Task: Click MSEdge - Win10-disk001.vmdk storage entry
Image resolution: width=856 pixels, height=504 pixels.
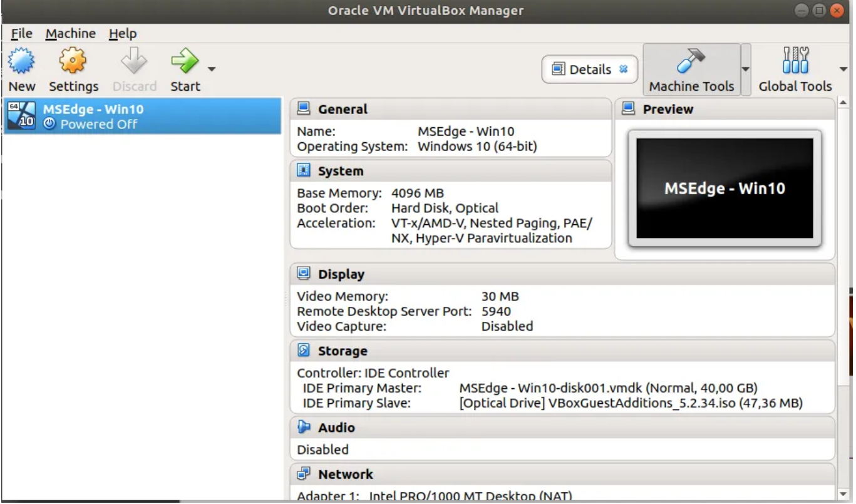Action: click(608, 388)
